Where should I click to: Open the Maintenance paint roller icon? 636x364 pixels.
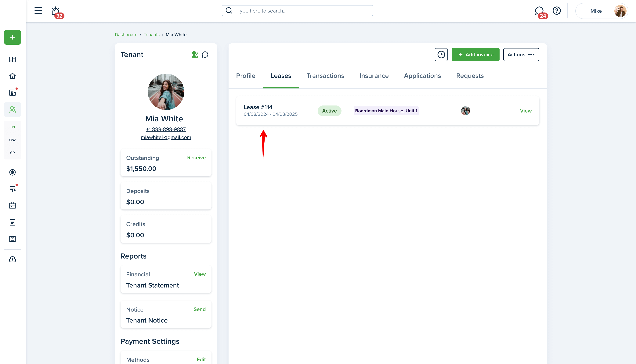(x=13, y=189)
